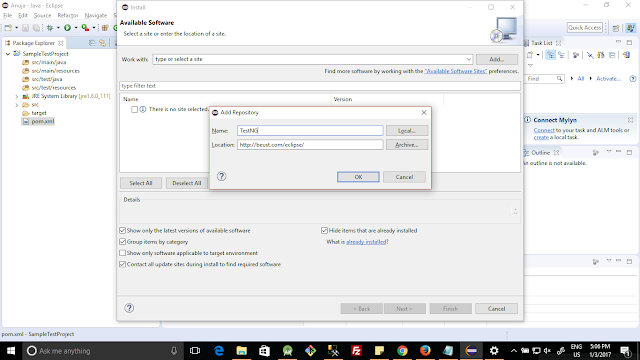The image size is (640, 360).
Task: Click the Deselect All button
Action: 187,183
